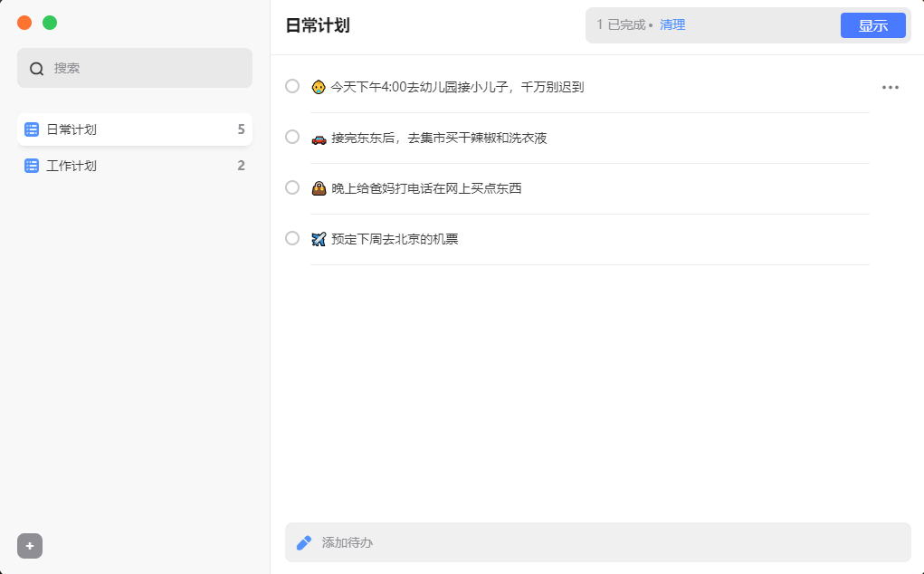Click the airplane emoji on the flight task
The height and width of the screenshot is (574, 924).
click(319, 238)
